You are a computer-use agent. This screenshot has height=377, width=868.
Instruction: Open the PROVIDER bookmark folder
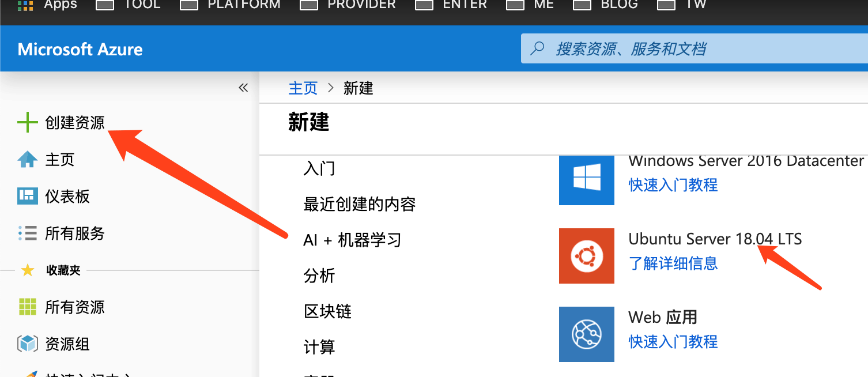pos(348,5)
